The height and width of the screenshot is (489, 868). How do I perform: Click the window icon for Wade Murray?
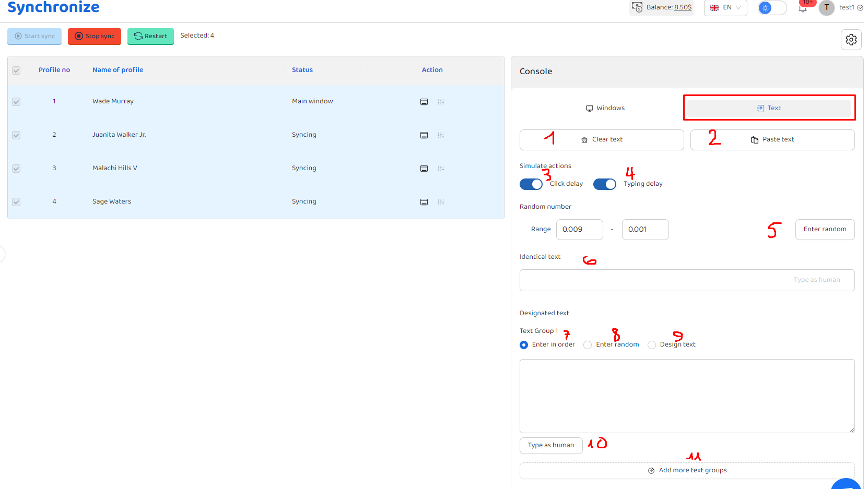point(424,102)
